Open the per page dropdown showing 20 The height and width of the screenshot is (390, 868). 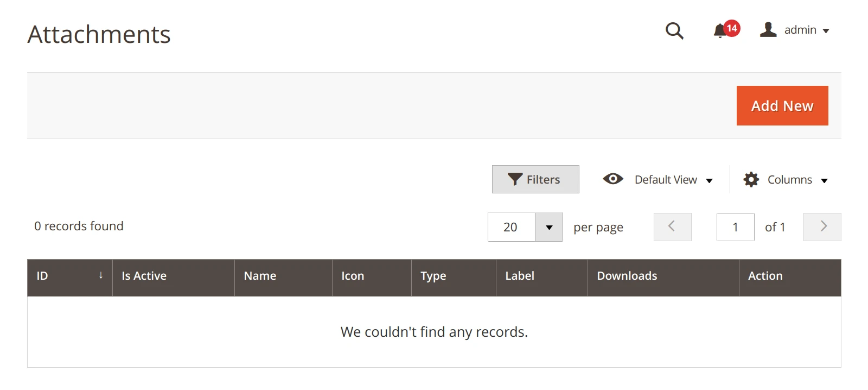pyautogui.click(x=548, y=227)
